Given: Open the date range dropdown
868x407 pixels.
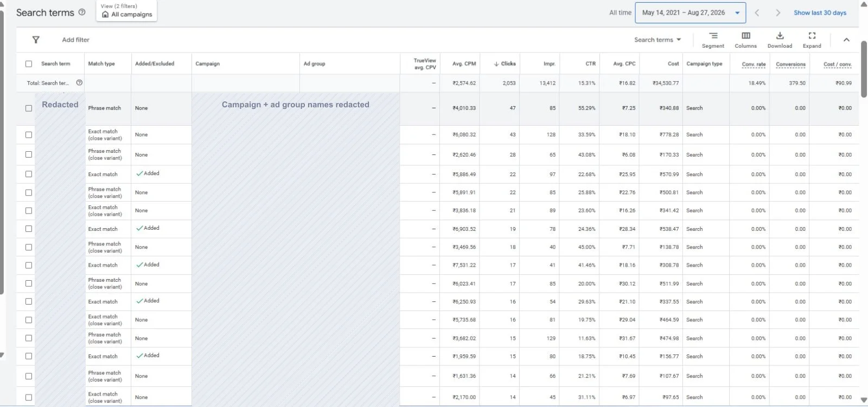Looking at the screenshot, I should (x=692, y=12).
